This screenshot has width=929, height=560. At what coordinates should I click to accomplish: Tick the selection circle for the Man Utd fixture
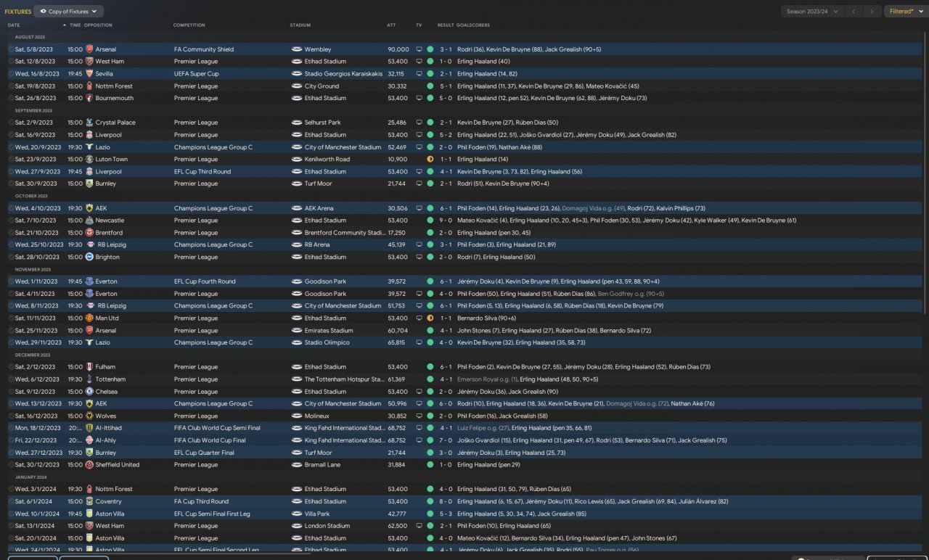[12, 318]
